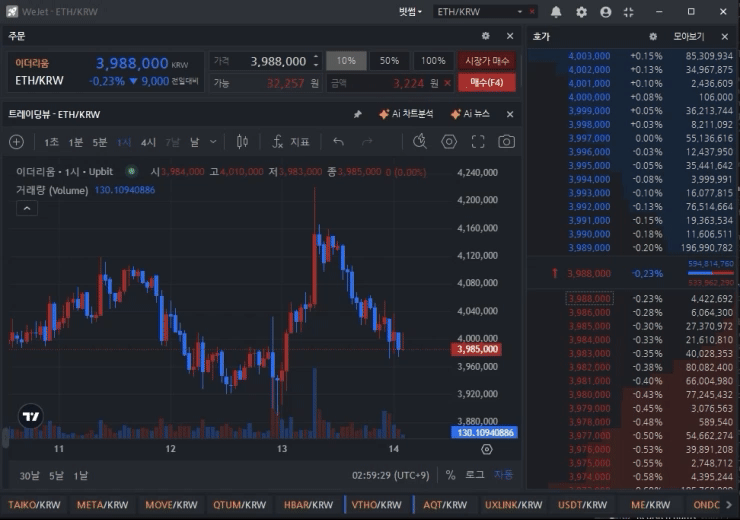Click the add symbol plus icon

pyautogui.click(x=16, y=142)
